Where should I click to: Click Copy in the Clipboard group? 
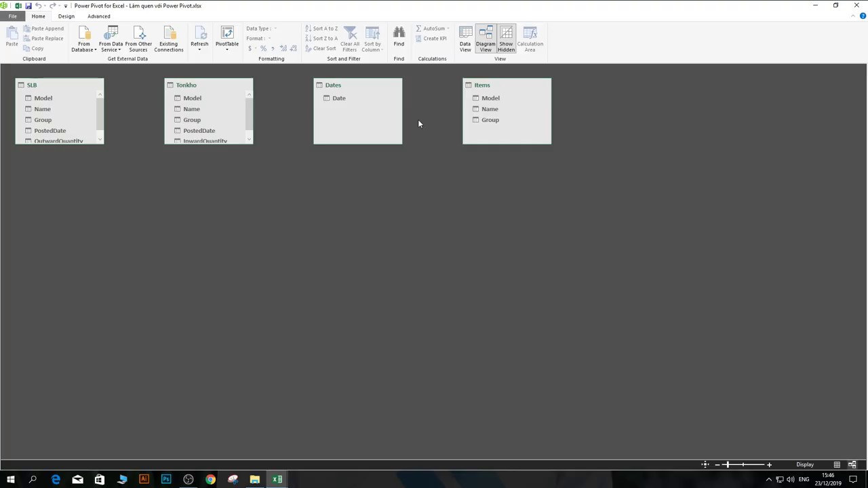click(x=33, y=49)
